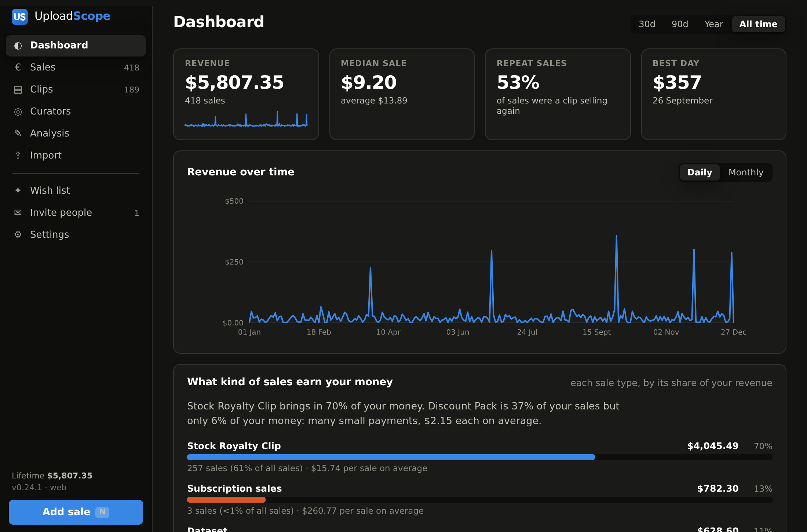Click the UploadScope US logo icon
Image resolution: width=807 pixels, height=532 pixels.
(x=20, y=17)
